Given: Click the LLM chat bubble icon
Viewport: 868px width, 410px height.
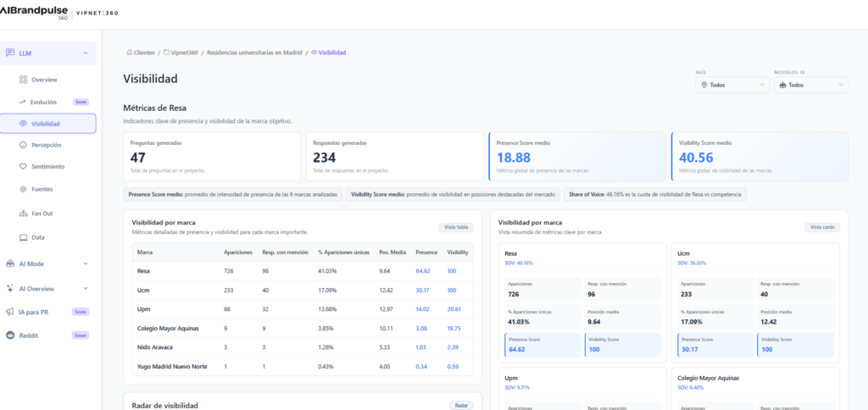Looking at the screenshot, I should pos(10,53).
